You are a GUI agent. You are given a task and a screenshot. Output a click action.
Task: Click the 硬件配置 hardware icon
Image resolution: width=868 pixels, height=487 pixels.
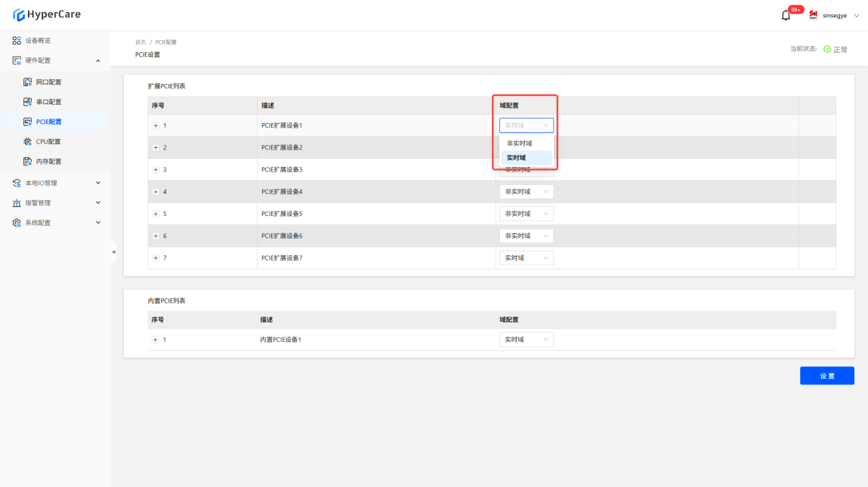pyautogui.click(x=17, y=60)
